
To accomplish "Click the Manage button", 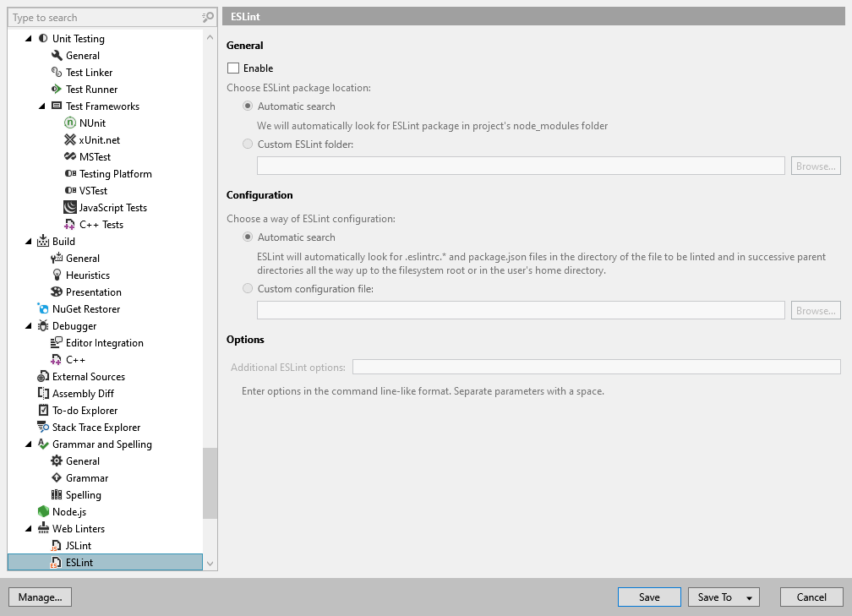I will coord(40,597).
